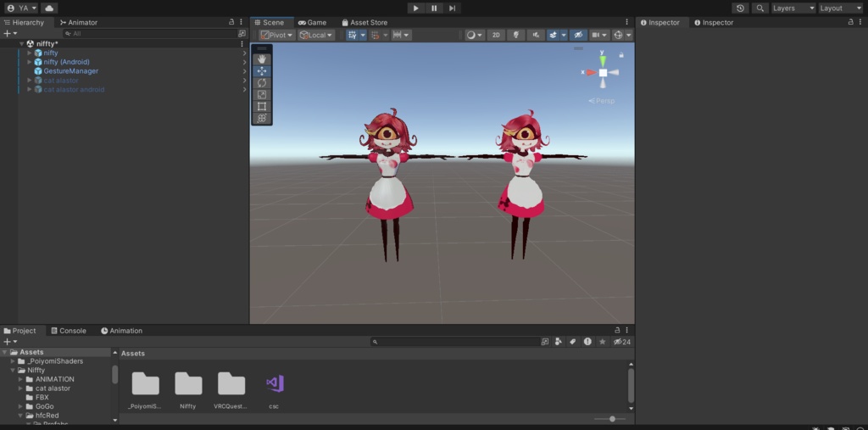Open the Pivot handle position dropdown
Viewport: 868px width, 430px height.
click(277, 35)
